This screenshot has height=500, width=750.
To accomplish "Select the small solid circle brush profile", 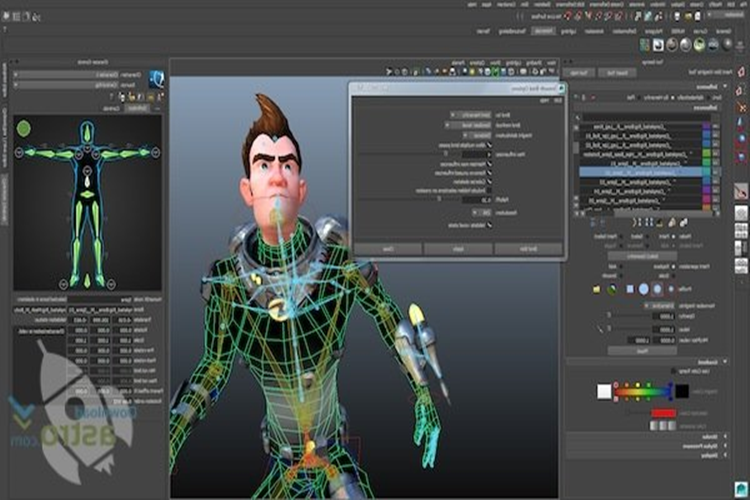I will point(671,289).
